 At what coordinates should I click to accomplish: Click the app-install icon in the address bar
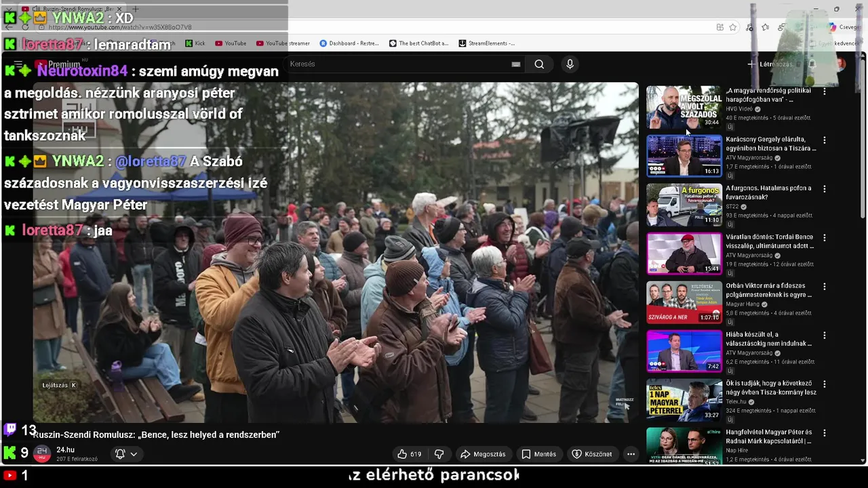coord(719,27)
